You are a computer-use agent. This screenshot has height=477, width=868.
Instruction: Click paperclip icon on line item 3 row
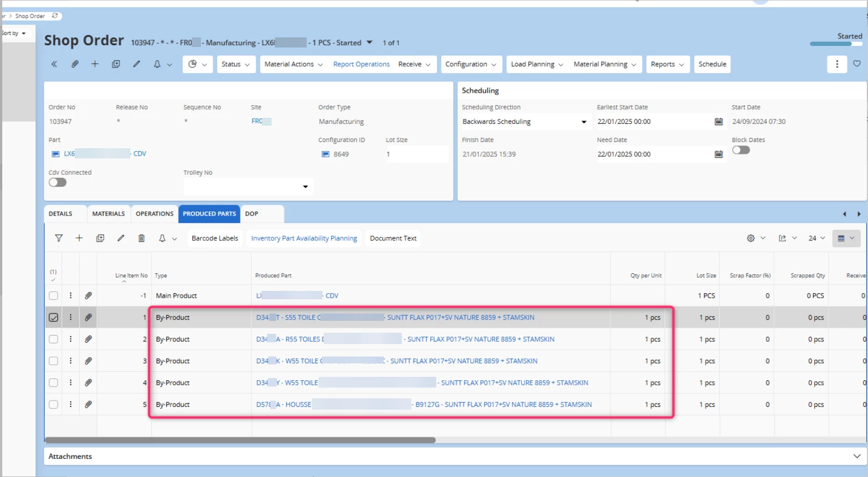click(88, 361)
